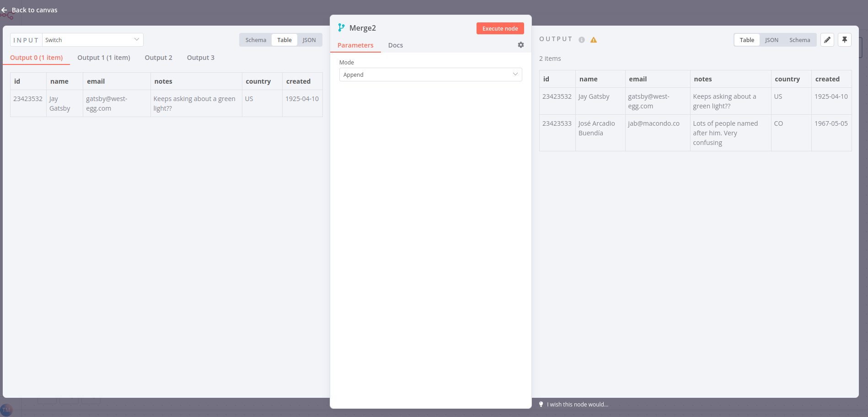
Task: Select the Output 1 (1 item) tab
Action: click(104, 58)
